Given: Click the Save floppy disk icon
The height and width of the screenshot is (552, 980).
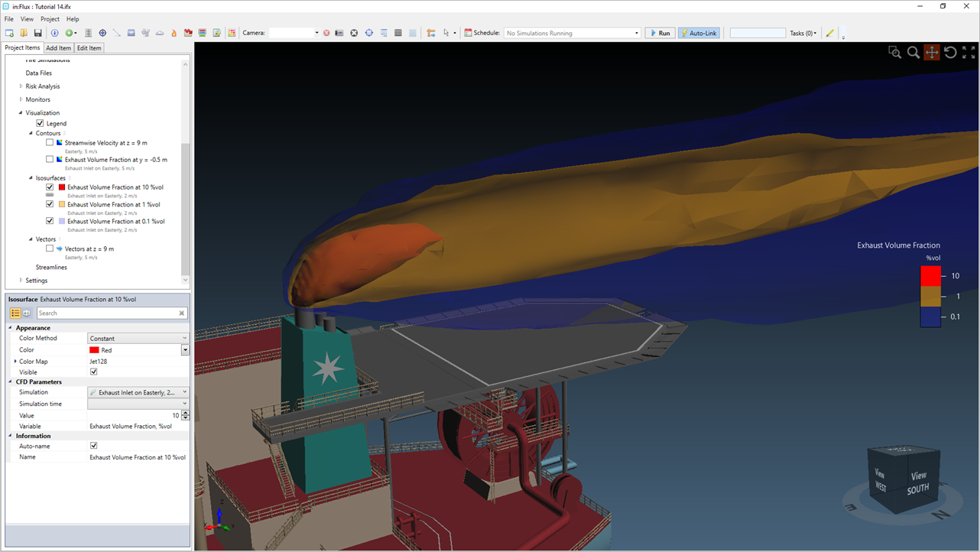Looking at the screenshot, I should coord(37,33).
